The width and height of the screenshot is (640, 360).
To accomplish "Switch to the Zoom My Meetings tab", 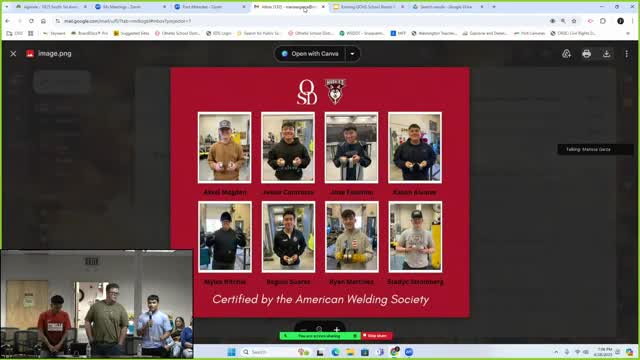I will [131, 7].
